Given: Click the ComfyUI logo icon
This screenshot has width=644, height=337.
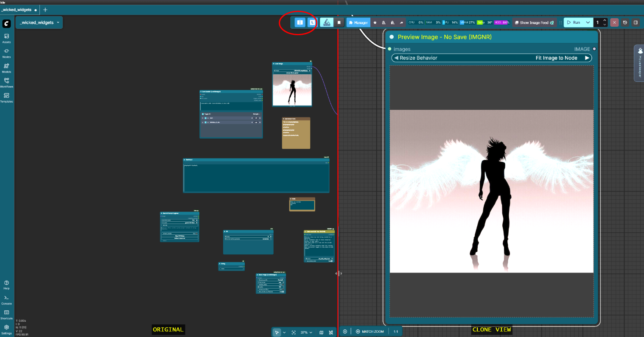Looking at the screenshot, I should 6,23.
